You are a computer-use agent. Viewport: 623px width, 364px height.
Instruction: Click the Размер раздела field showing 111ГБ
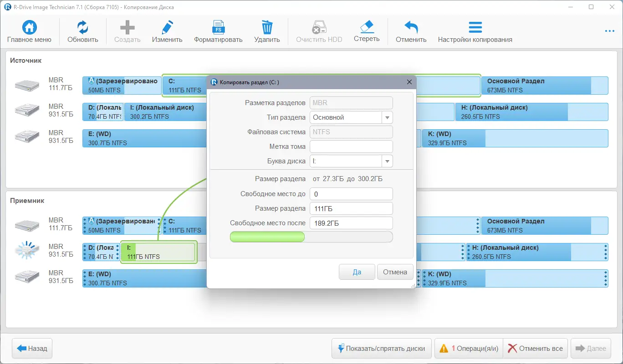[351, 208]
